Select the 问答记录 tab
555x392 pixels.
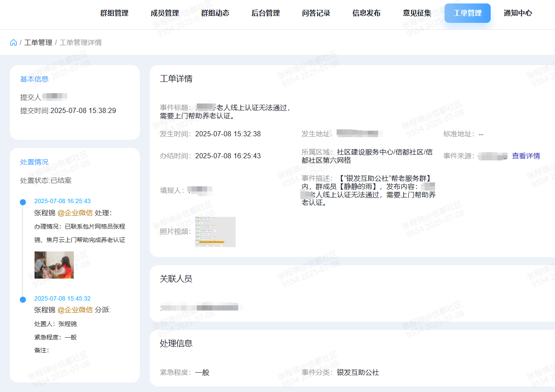click(x=316, y=13)
